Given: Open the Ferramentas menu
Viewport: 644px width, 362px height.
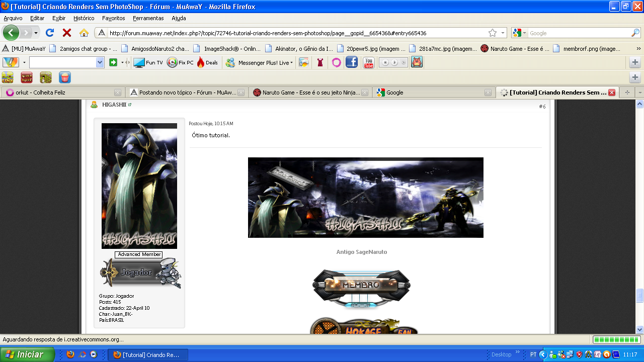Looking at the screenshot, I should tap(148, 18).
